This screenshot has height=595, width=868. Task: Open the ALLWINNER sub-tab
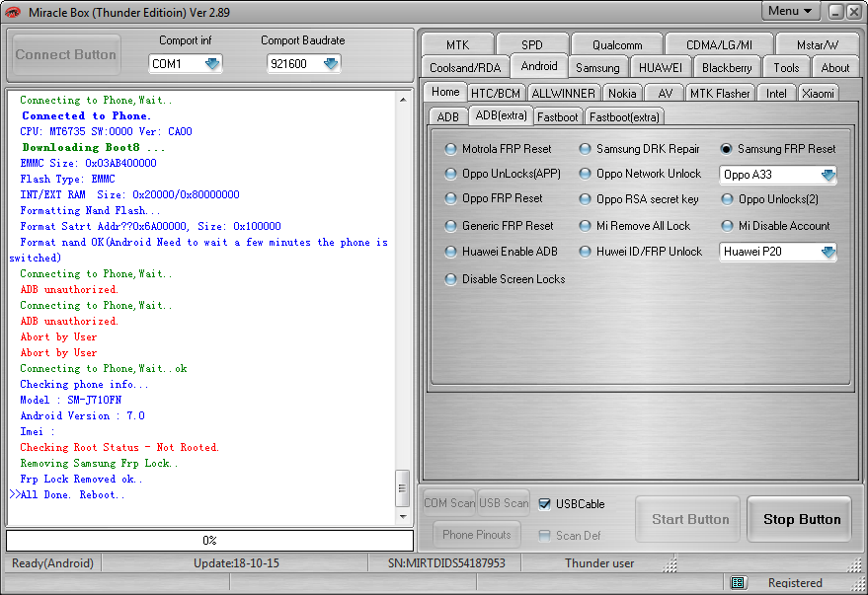pos(564,94)
